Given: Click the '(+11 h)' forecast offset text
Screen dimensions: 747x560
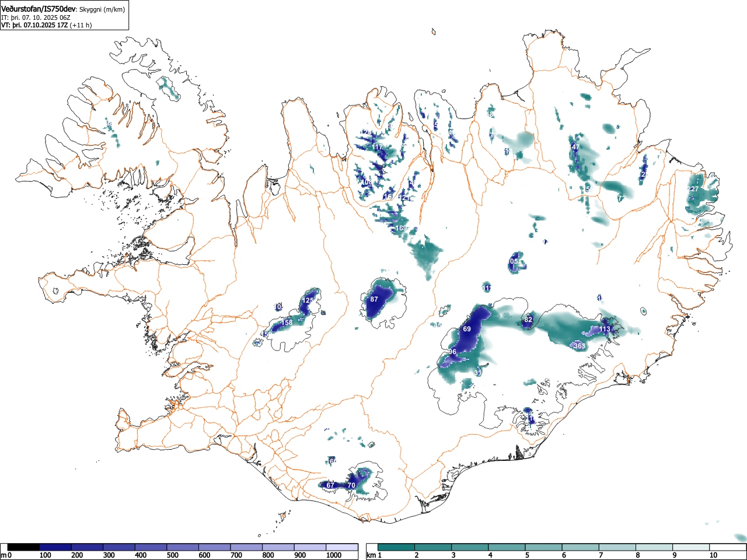Looking at the screenshot, I should 81,25.
